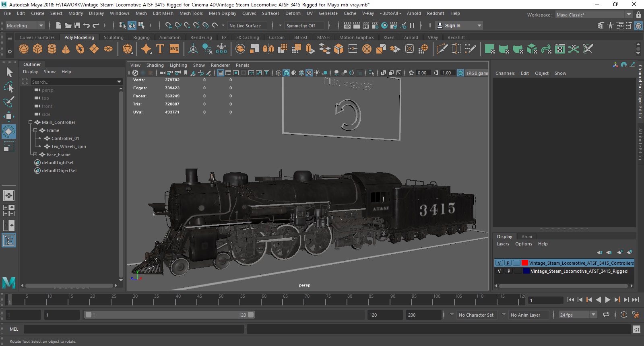Toggle textured display in viewport
Viewport: 644px width, 346px height.
(x=309, y=73)
